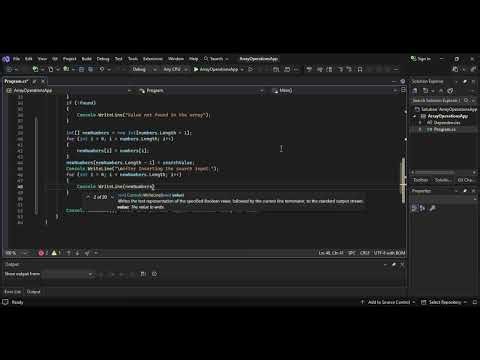Click editor settings gear icon
Viewport: 480px width, 360px height.
click(403, 81)
